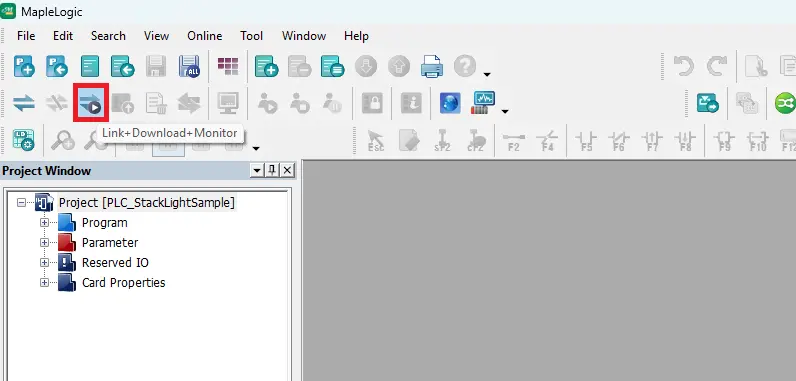This screenshot has width=796, height=381.
Task: Click the green circular shuffle arrows icon
Action: click(785, 103)
